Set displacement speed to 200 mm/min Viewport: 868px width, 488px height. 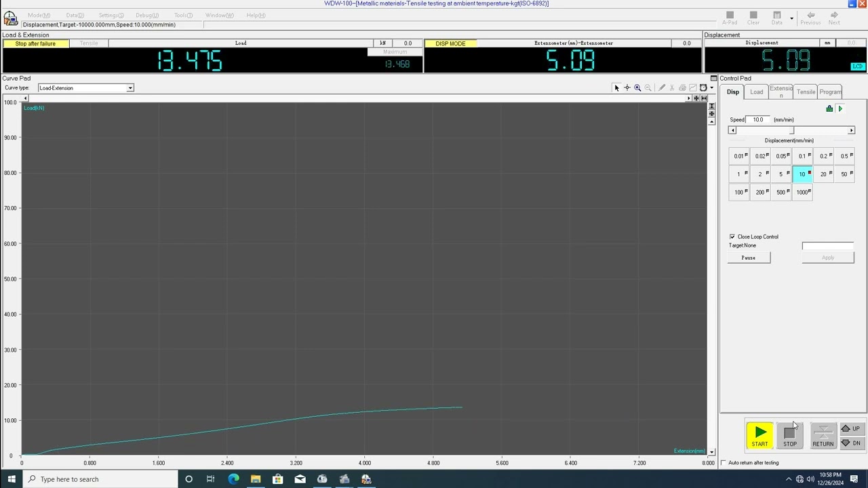pos(760,192)
